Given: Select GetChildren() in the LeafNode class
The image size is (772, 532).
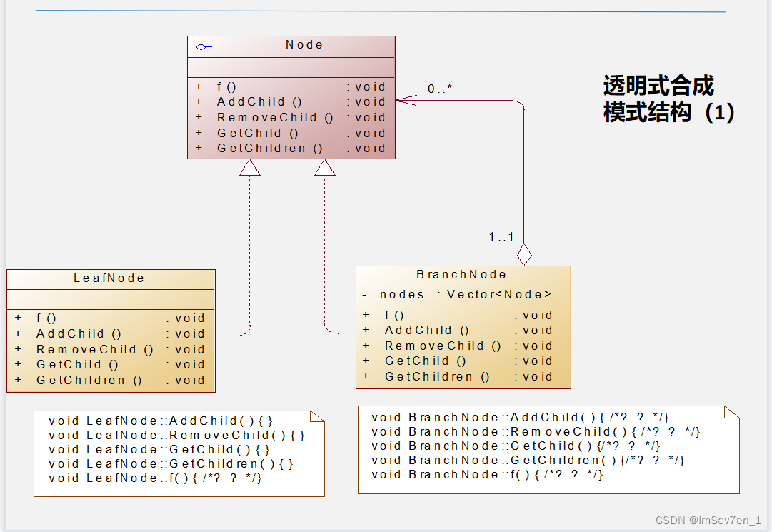Looking at the screenshot, I should [110, 381].
